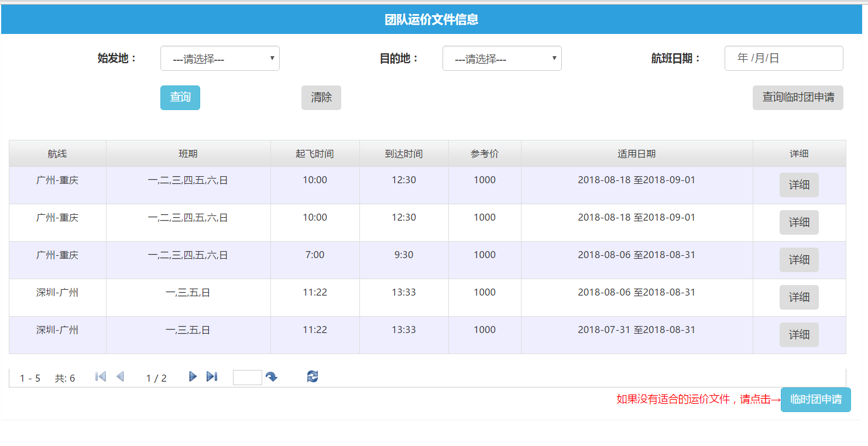
Task: Click the 航班日期 date field
Action: (x=784, y=59)
